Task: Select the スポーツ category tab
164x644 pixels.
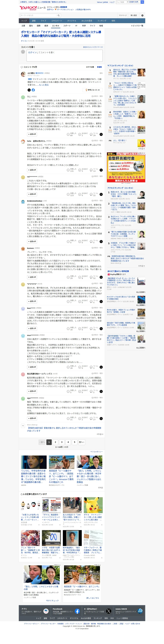Action: [67, 26]
